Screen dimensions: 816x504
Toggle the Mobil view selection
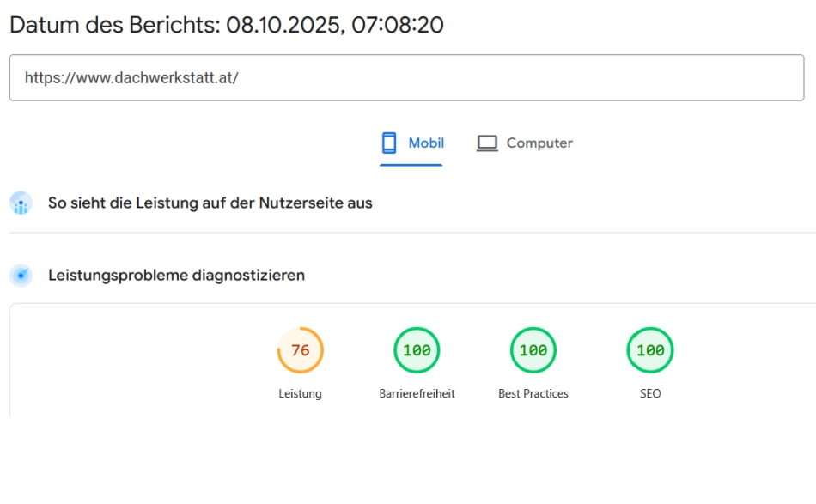[412, 143]
